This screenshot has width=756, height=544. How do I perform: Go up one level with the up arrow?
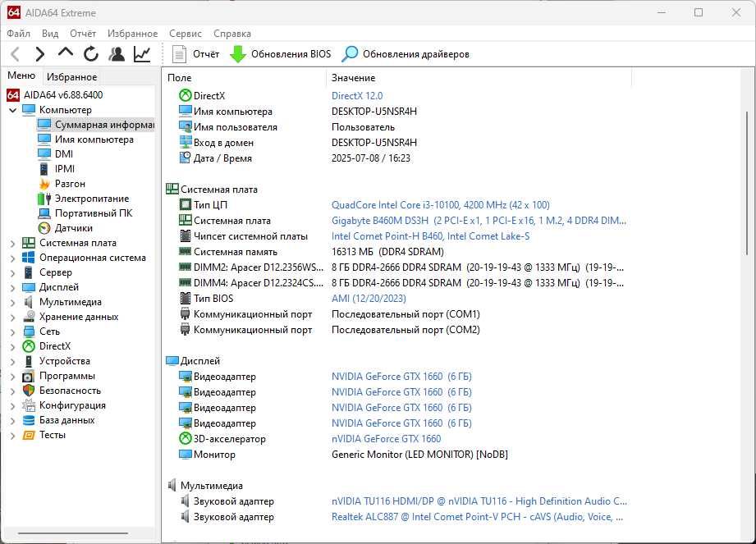pyautogui.click(x=66, y=53)
